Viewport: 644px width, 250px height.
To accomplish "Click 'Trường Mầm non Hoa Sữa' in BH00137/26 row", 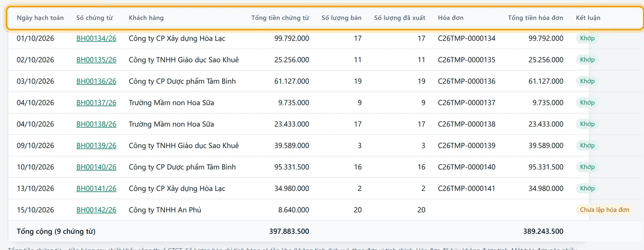I will click(171, 103).
